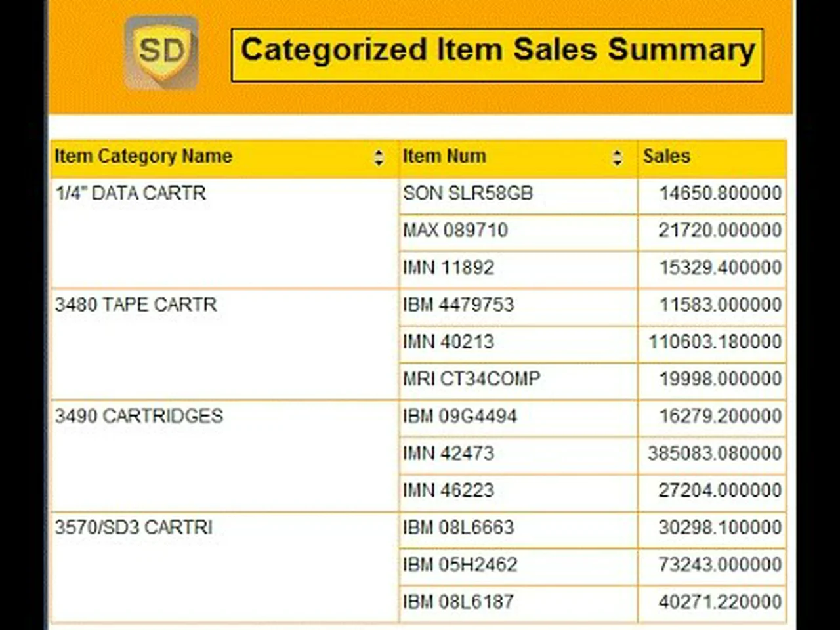
Task: Click the sales value 385083.080000
Action: click(715, 453)
